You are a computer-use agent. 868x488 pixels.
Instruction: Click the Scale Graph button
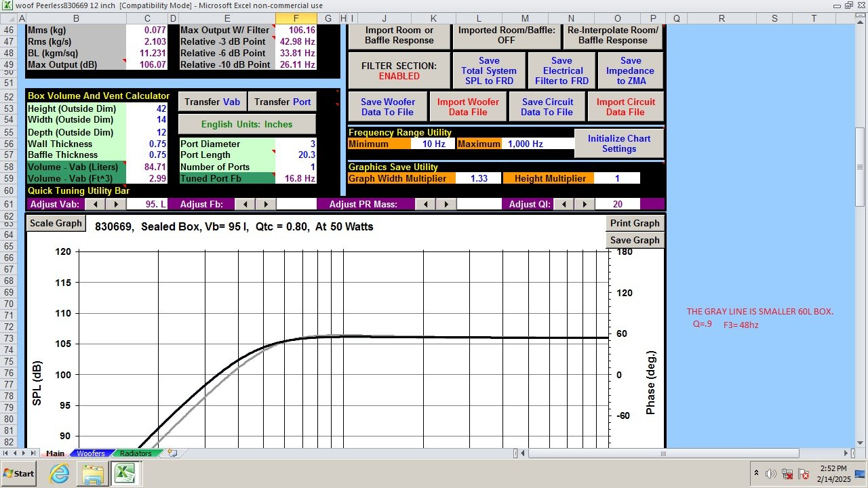pyautogui.click(x=56, y=223)
